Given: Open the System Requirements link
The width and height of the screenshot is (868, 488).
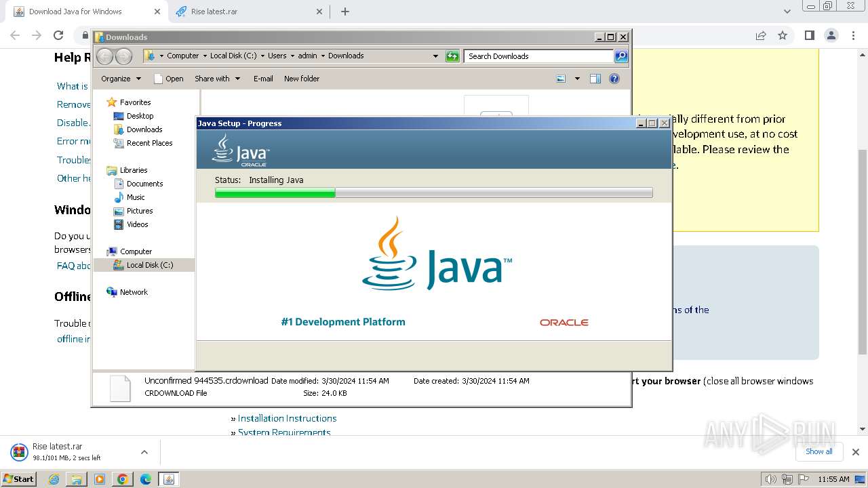Looking at the screenshot, I should click(284, 432).
